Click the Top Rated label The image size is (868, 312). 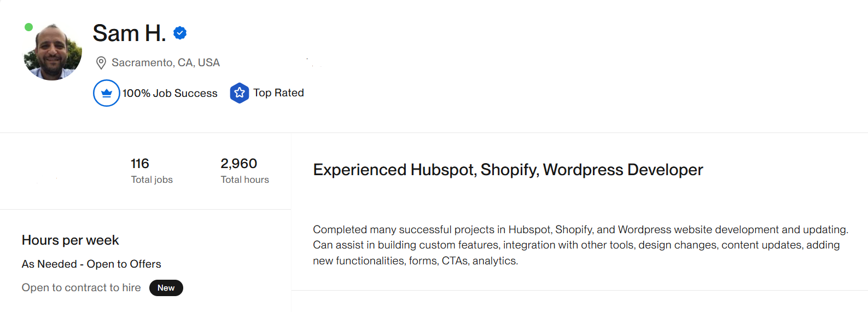click(278, 93)
